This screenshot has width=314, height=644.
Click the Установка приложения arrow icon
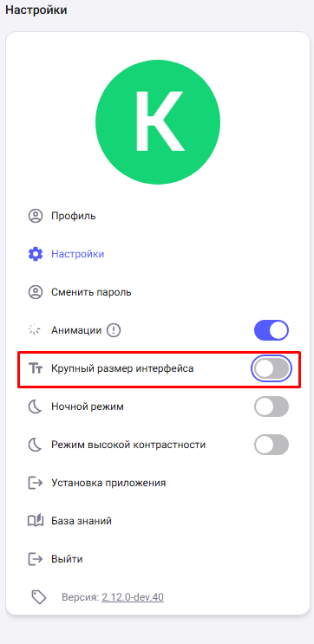click(x=36, y=483)
